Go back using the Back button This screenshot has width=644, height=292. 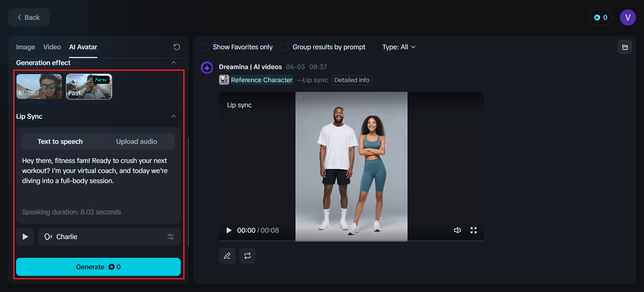(29, 17)
